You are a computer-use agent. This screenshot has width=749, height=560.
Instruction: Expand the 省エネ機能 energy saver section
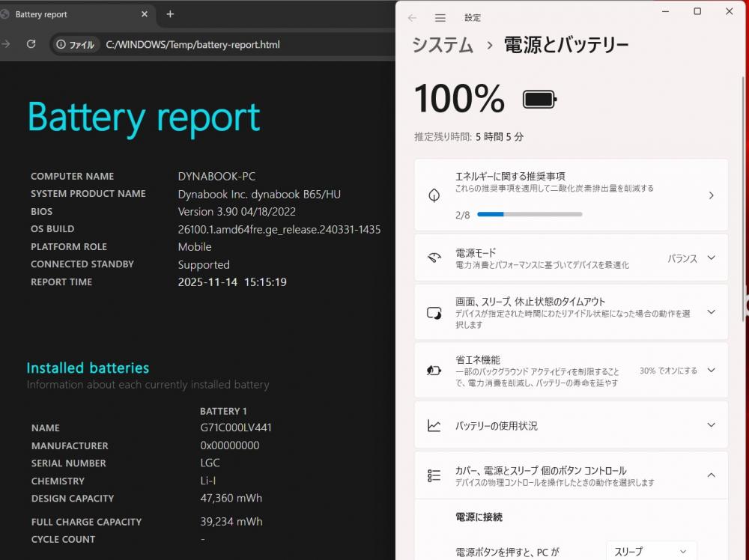(x=711, y=371)
